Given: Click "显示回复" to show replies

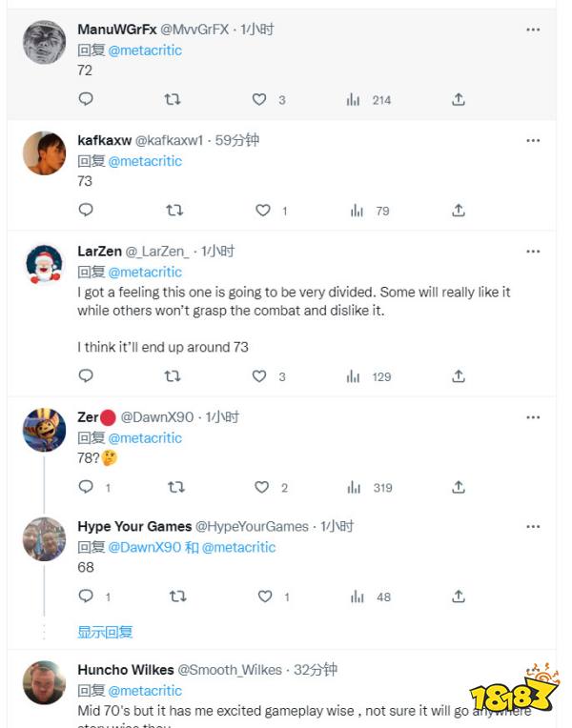Looking at the screenshot, I should tap(105, 632).
